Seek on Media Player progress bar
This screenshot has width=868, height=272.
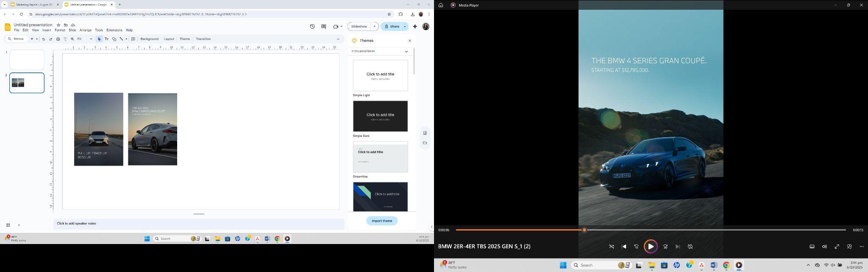(651, 230)
